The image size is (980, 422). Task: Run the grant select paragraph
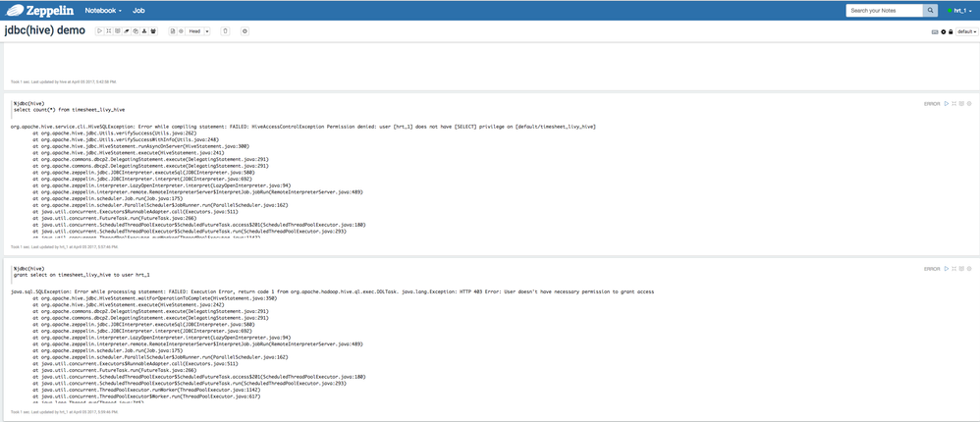click(x=947, y=269)
